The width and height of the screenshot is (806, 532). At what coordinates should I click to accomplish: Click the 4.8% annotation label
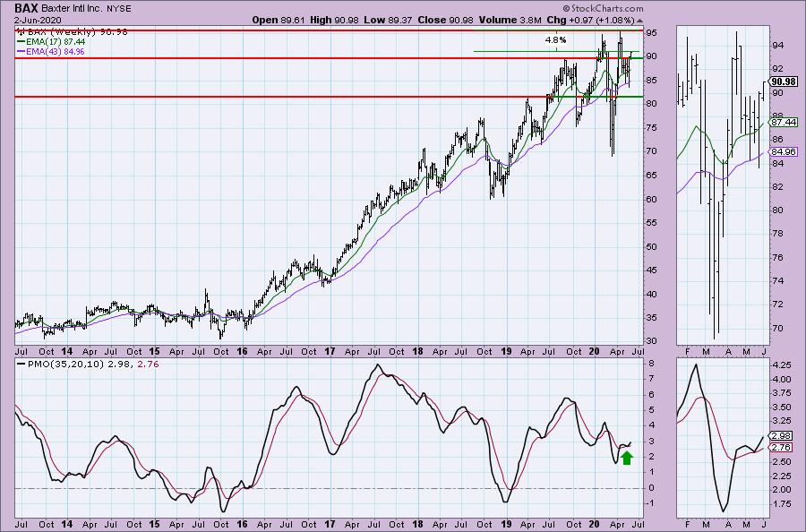point(555,39)
